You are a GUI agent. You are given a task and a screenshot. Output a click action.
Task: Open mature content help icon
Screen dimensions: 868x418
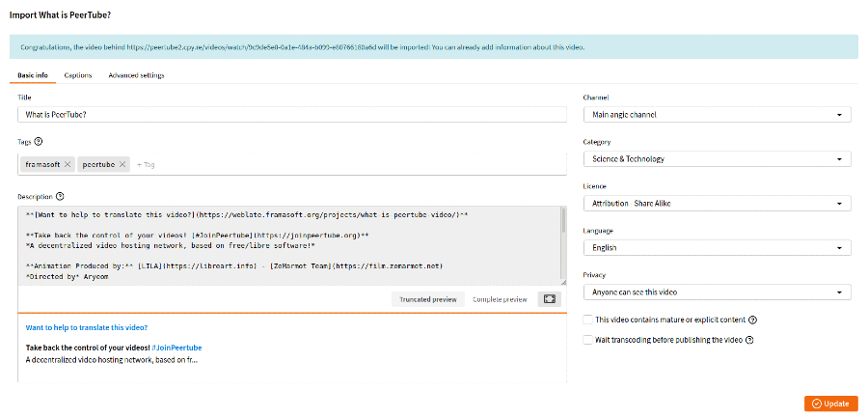753,320
